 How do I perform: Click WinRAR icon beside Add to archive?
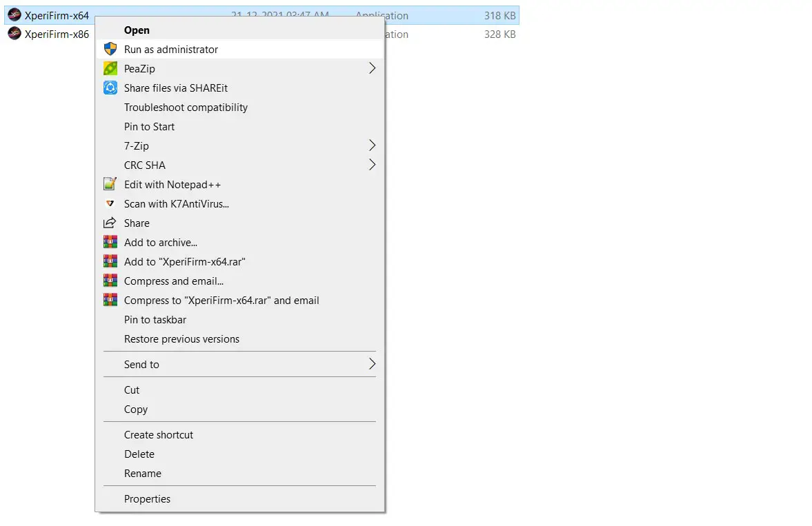click(110, 242)
